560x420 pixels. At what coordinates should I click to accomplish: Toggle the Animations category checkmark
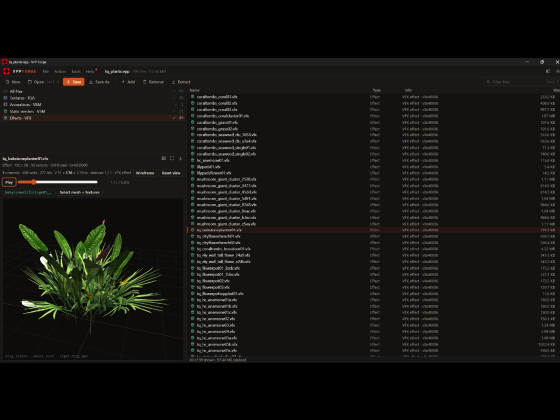(x=176, y=105)
